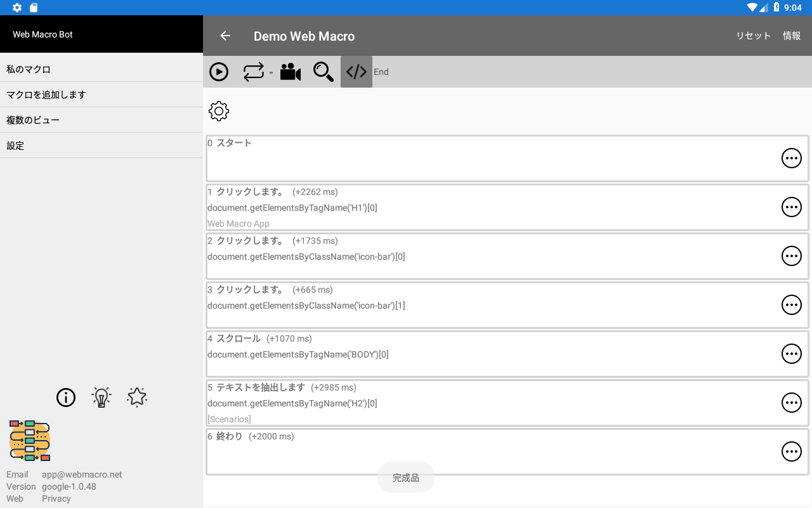This screenshot has width=812, height=508.
Task: Toggle the code view brackets icon
Action: [357, 72]
